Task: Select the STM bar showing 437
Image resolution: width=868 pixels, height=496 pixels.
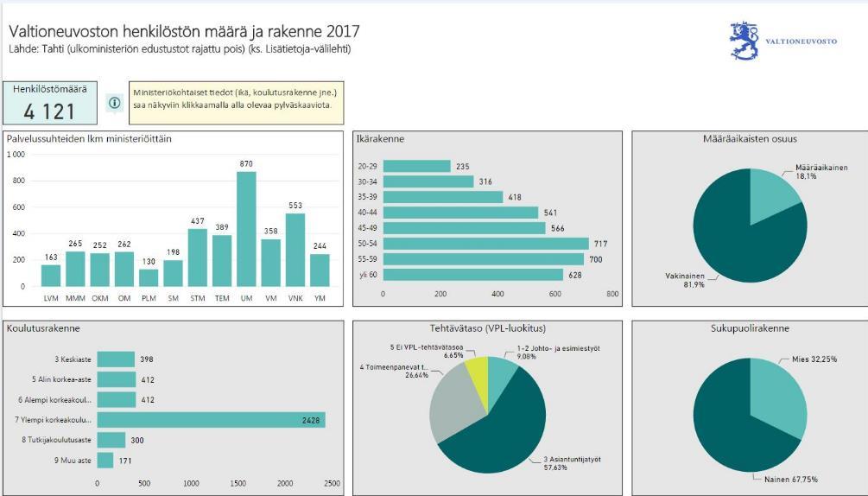Action: coord(198,258)
